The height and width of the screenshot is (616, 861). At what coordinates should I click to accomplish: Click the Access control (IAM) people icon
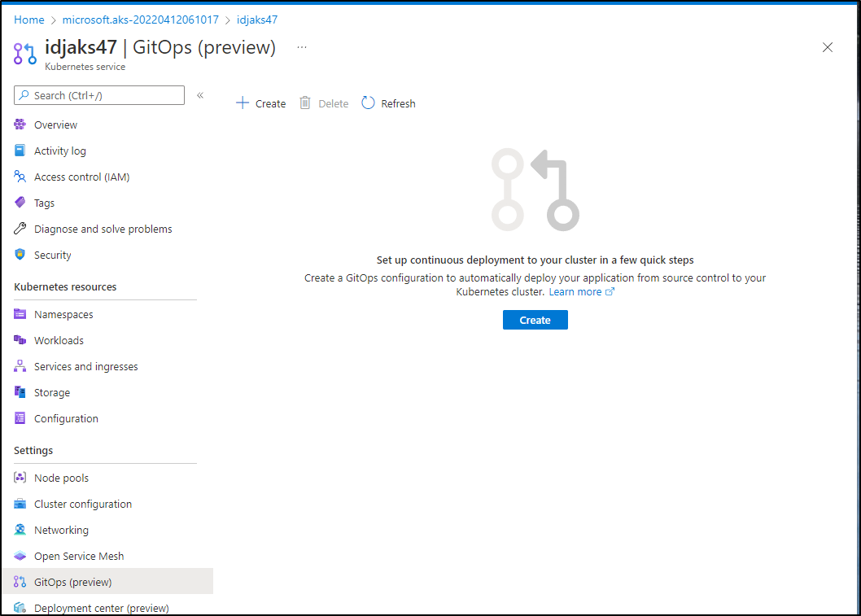(x=20, y=177)
